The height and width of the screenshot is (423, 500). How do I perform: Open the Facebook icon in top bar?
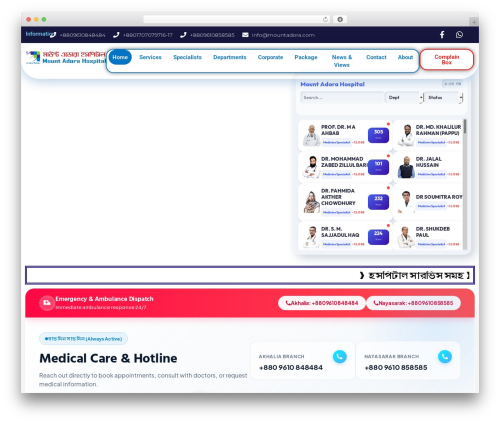(442, 35)
